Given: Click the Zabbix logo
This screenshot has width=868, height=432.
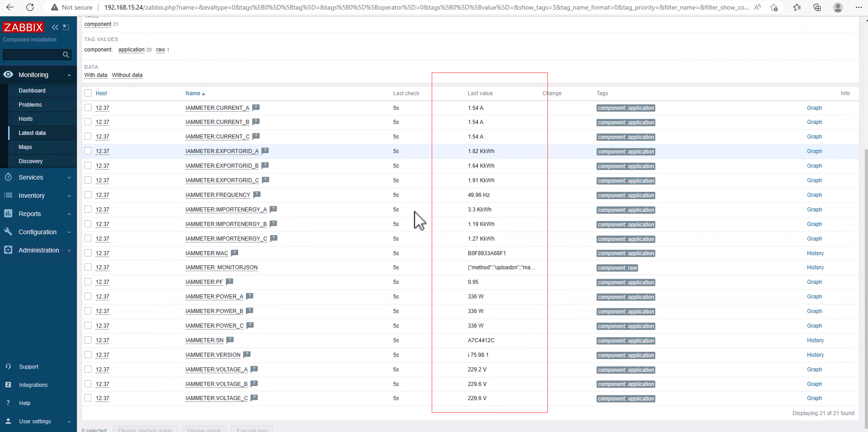Looking at the screenshot, I should coord(23,27).
